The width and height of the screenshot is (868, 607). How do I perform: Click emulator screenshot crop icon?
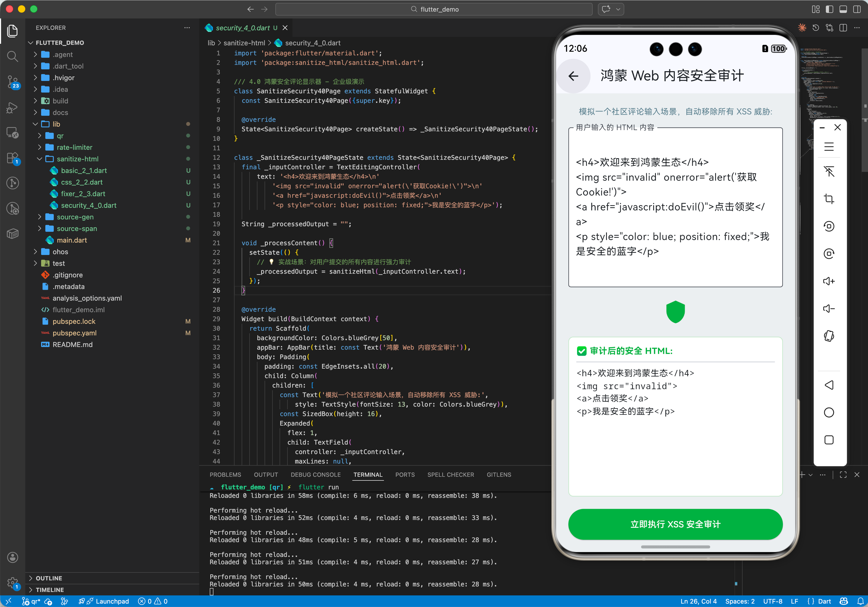pyautogui.click(x=829, y=199)
